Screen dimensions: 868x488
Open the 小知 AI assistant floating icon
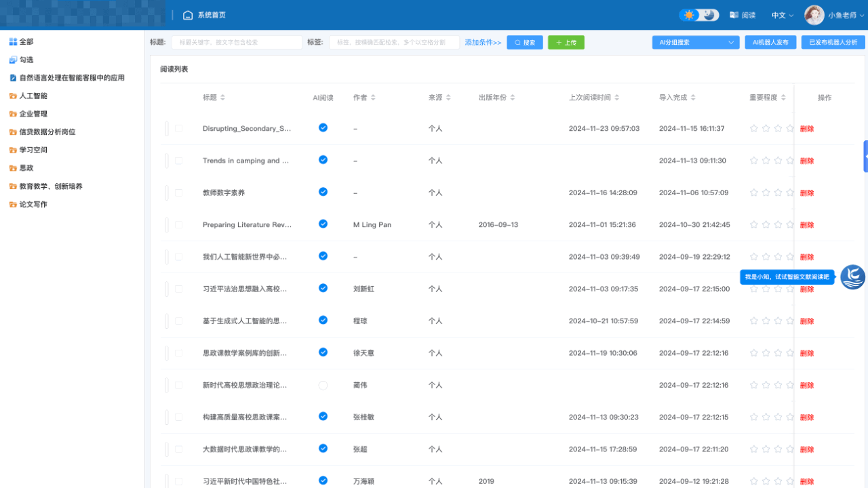point(852,277)
